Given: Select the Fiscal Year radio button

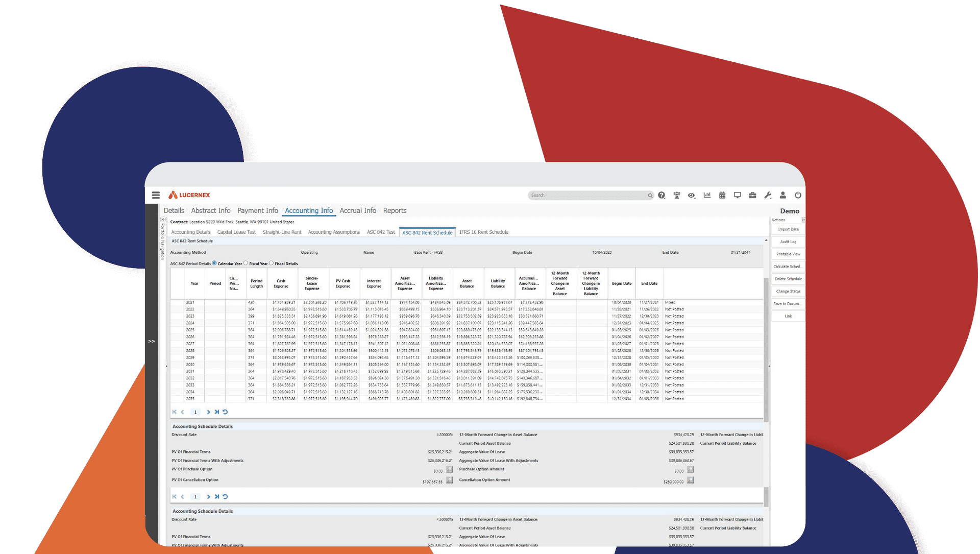Looking at the screenshot, I should click(246, 263).
